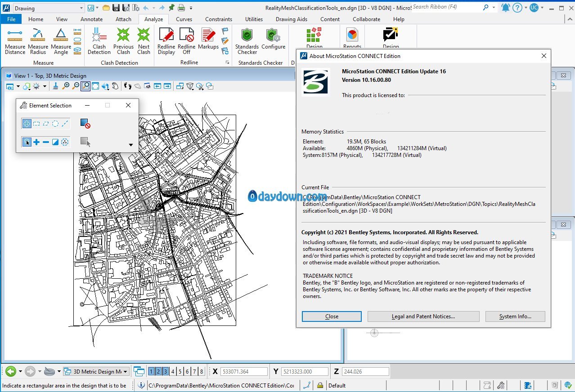Go to Previous Clash
The width and height of the screenshot is (575, 392).
click(x=123, y=41)
